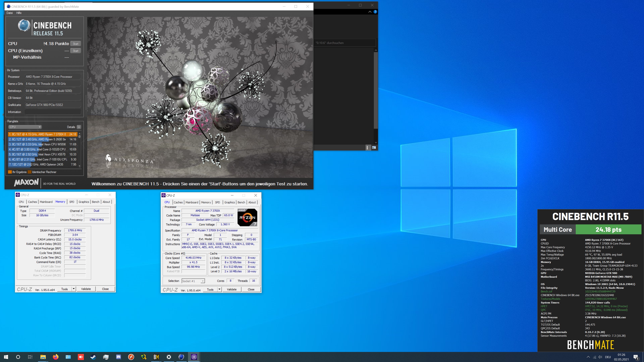
Task: Open Discord from the taskbar
Action: pos(119,357)
